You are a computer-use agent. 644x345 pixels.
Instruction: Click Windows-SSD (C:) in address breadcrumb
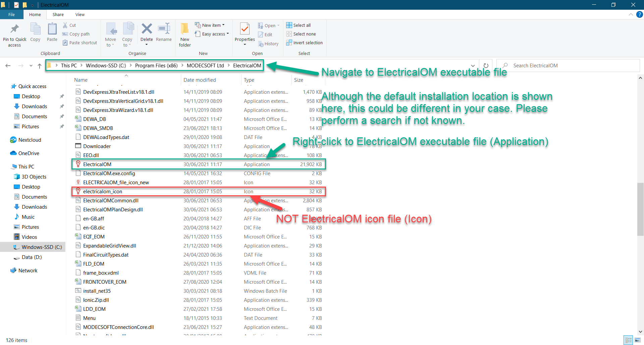pos(106,66)
